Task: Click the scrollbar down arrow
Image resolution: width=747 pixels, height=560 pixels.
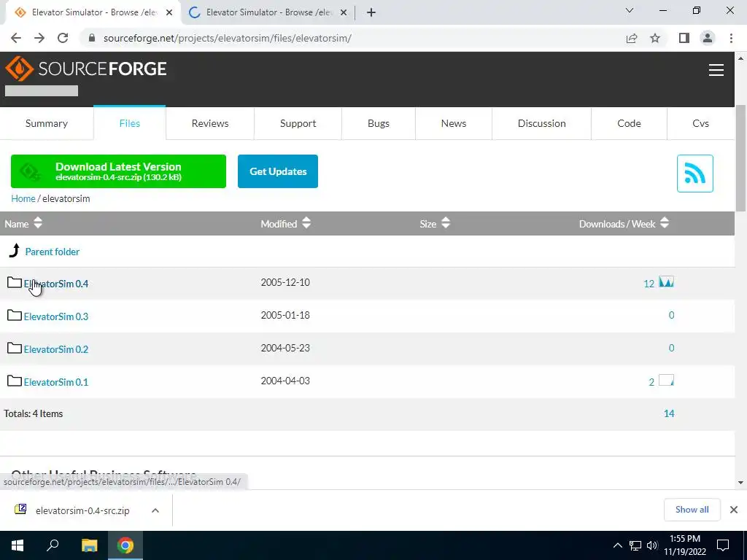Action: [x=741, y=483]
